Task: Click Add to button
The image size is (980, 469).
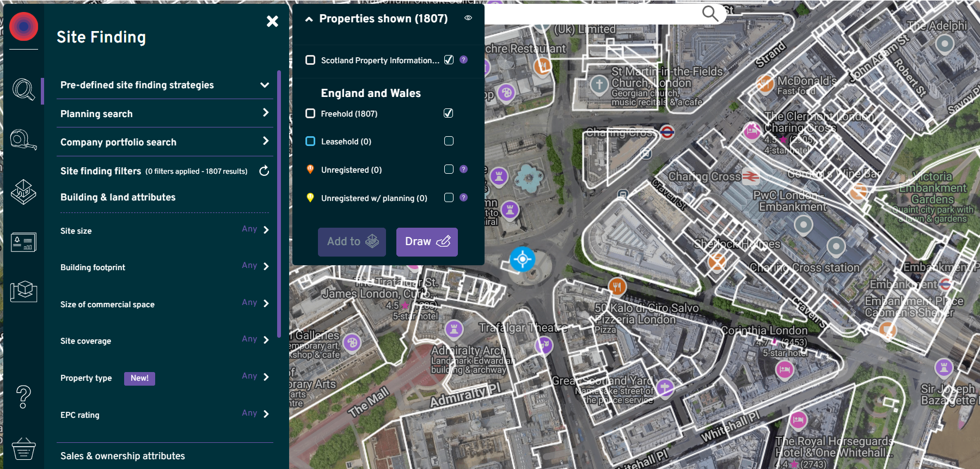Action: [352, 242]
